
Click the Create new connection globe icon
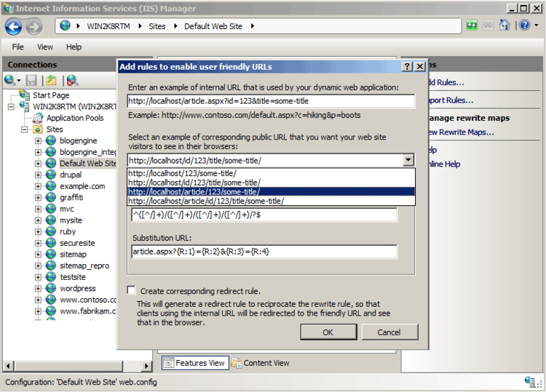(x=10, y=81)
